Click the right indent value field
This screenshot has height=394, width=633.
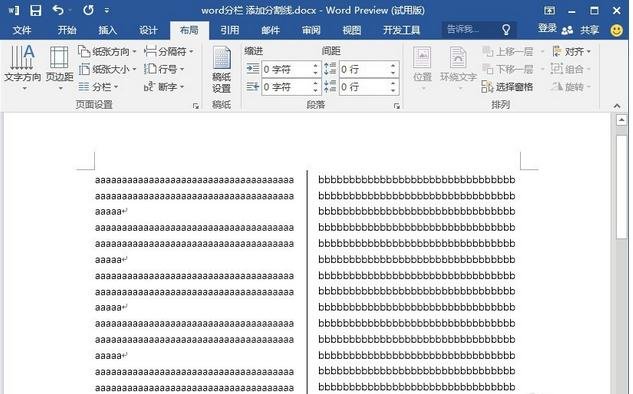pyautogui.click(x=286, y=87)
